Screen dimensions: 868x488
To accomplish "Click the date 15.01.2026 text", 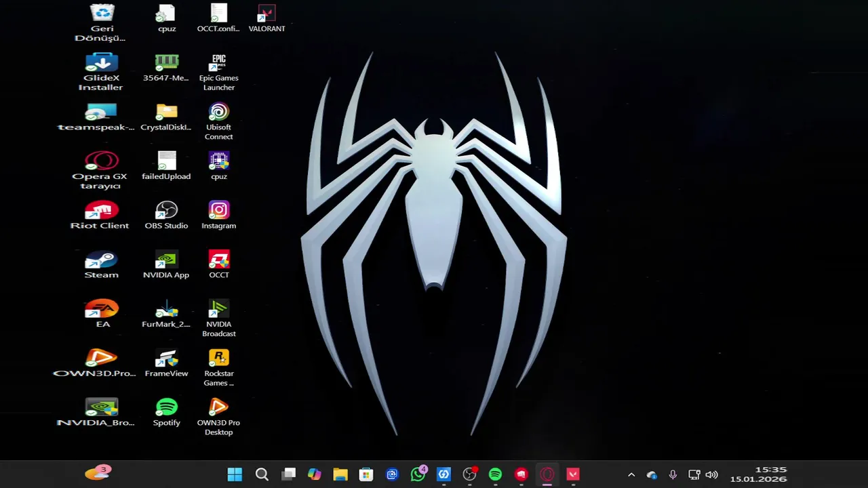I will click(x=758, y=479).
